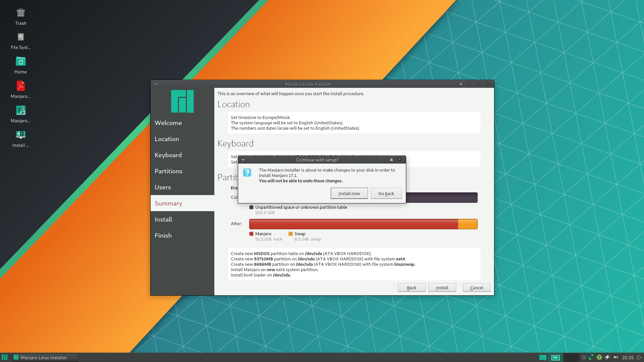Screen dimensions: 644x362
Task: Click 'You will not be able to undo' warning
Action: pyautogui.click(x=301, y=181)
